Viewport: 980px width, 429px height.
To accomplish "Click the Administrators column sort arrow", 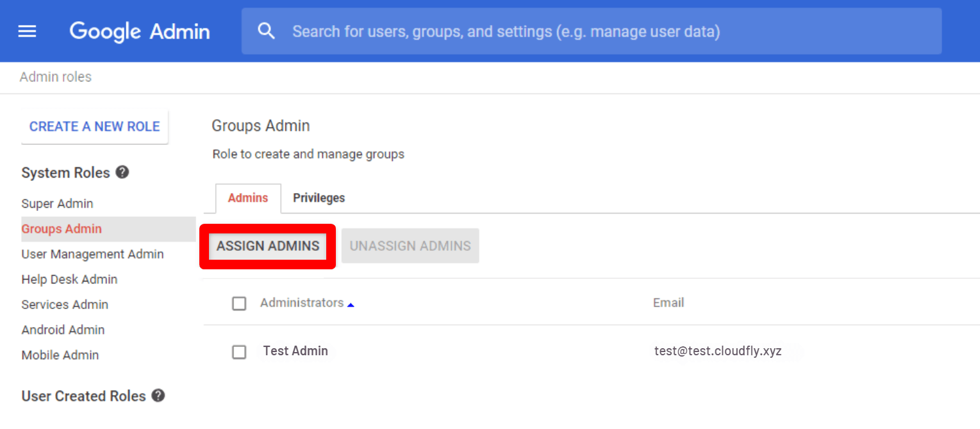I will tap(351, 306).
